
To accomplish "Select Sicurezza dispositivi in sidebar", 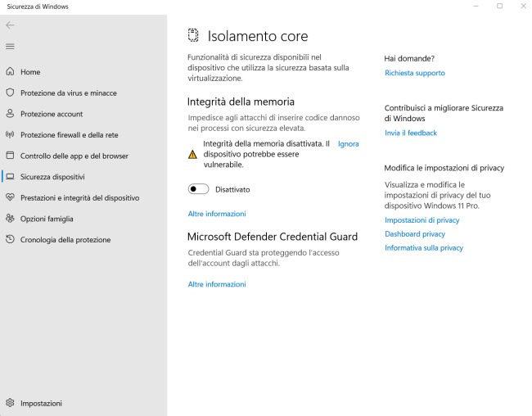I will [x=83, y=177].
